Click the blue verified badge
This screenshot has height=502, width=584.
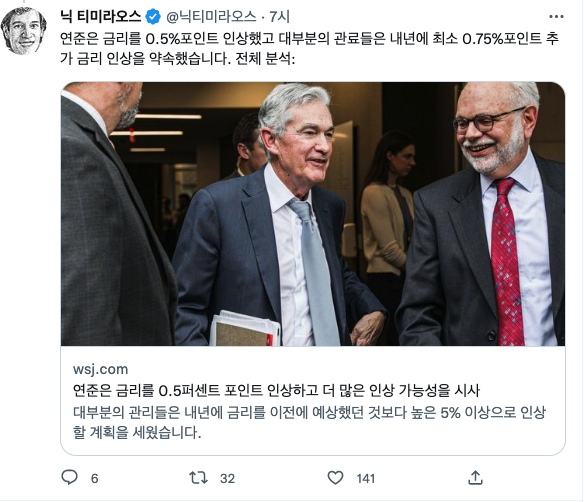coord(153,16)
